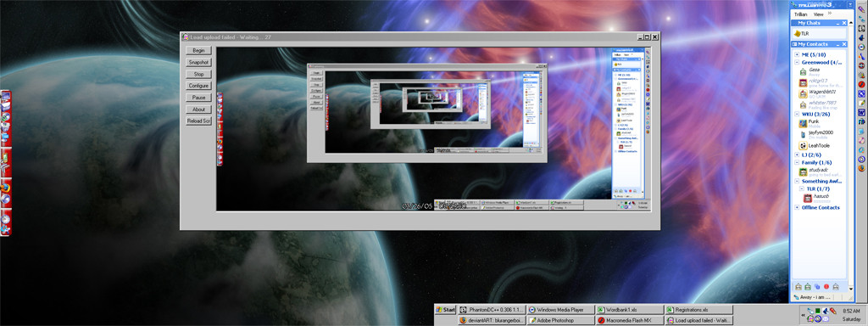This screenshot has width=868, height=326.
Task: Open the Trillian menu
Action: (x=800, y=14)
